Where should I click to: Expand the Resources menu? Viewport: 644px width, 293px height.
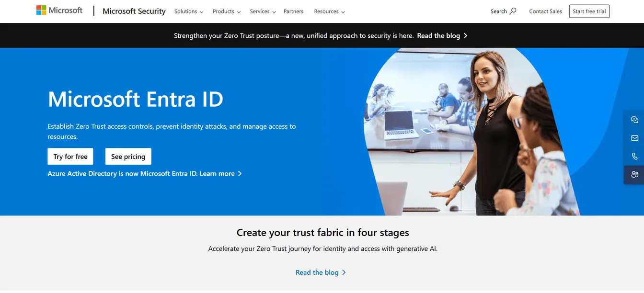coord(329,11)
